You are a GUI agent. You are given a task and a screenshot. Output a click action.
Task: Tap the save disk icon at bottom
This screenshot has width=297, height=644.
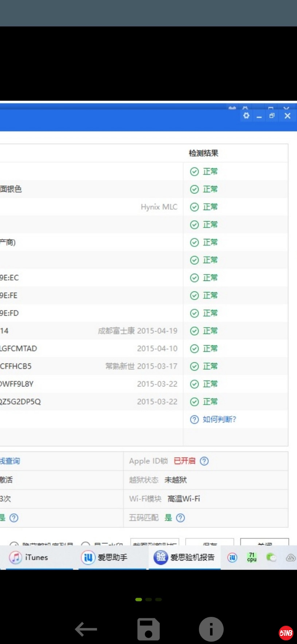click(148, 629)
